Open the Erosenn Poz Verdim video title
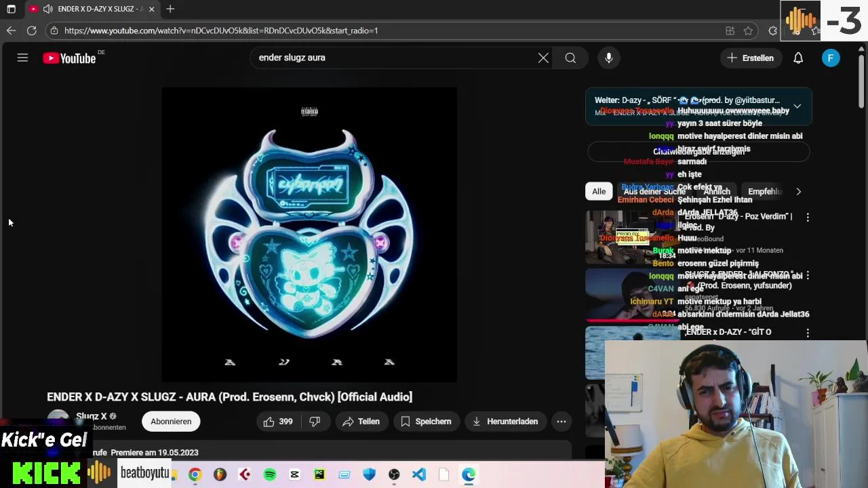 tap(738, 222)
